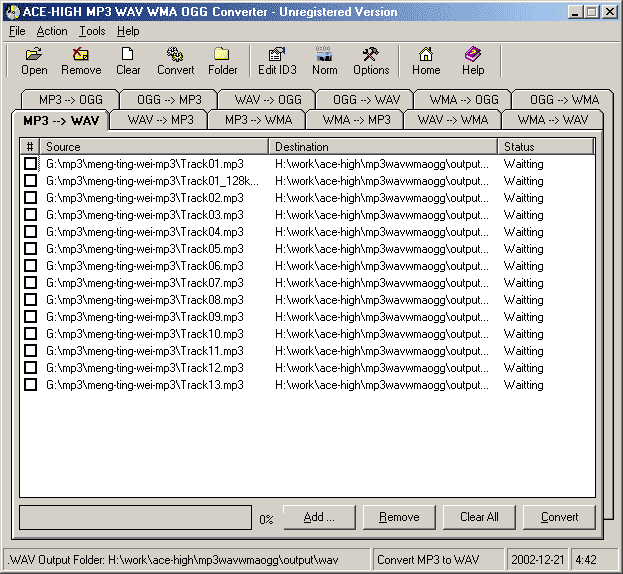Click the Remove icon in toolbar
623x574 pixels.
coord(81,61)
